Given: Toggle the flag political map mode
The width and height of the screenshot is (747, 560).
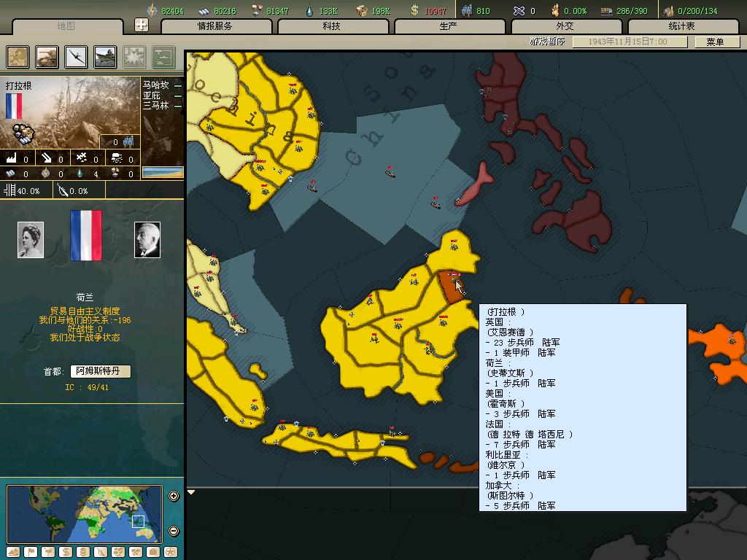Looking at the screenshot, I should [31, 552].
